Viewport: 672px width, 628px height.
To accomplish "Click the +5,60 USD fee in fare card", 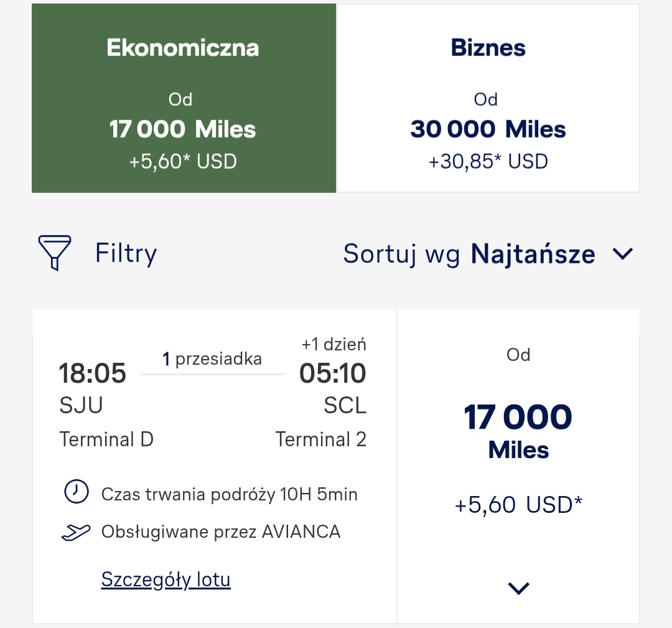I will click(x=518, y=505).
